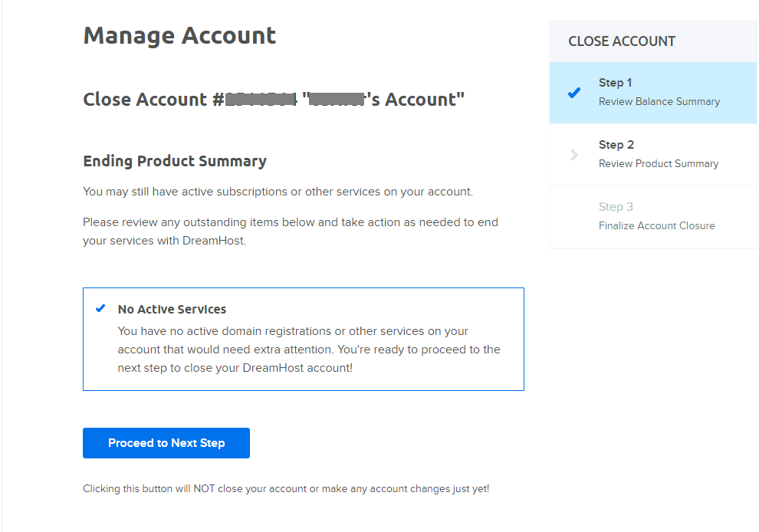Click the CLOSE ACCOUNT sidebar header

tap(622, 41)
